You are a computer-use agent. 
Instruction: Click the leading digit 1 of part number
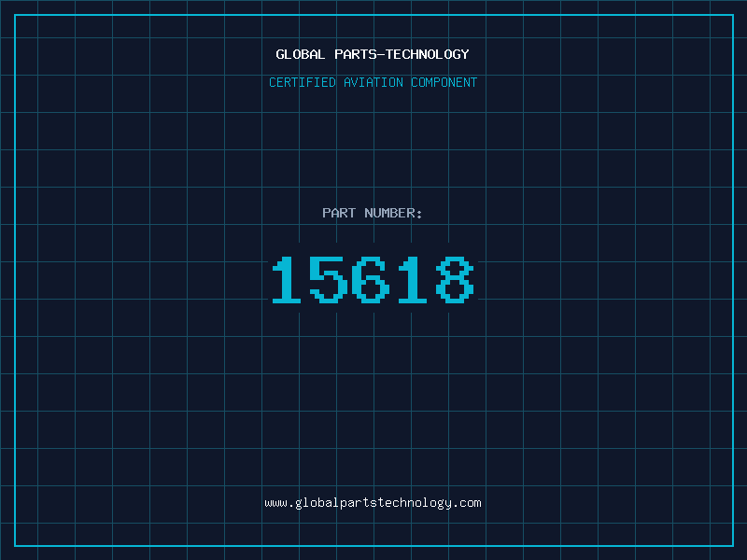(287, 279)
